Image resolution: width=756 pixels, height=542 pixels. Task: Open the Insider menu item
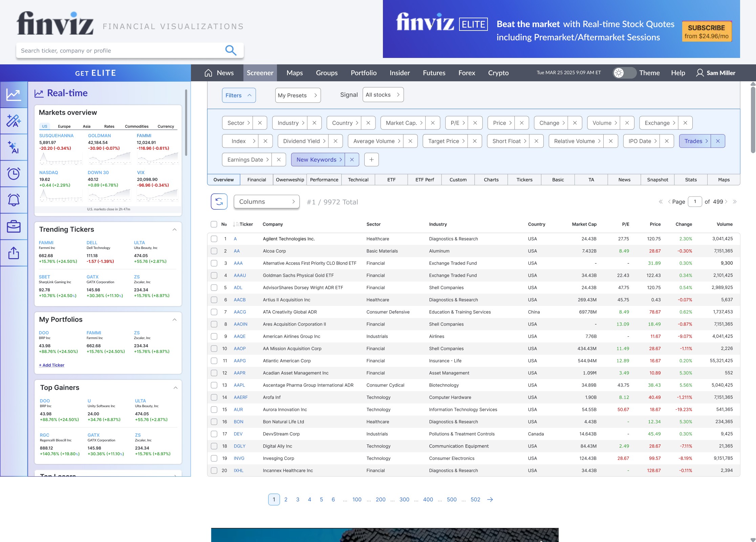pyautogui.click(x=399, y=73)
